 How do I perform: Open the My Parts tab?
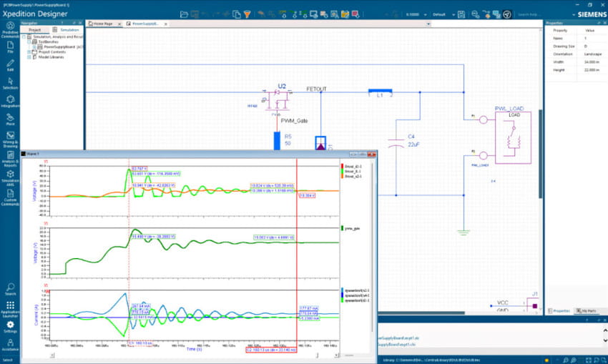[587, 310]
